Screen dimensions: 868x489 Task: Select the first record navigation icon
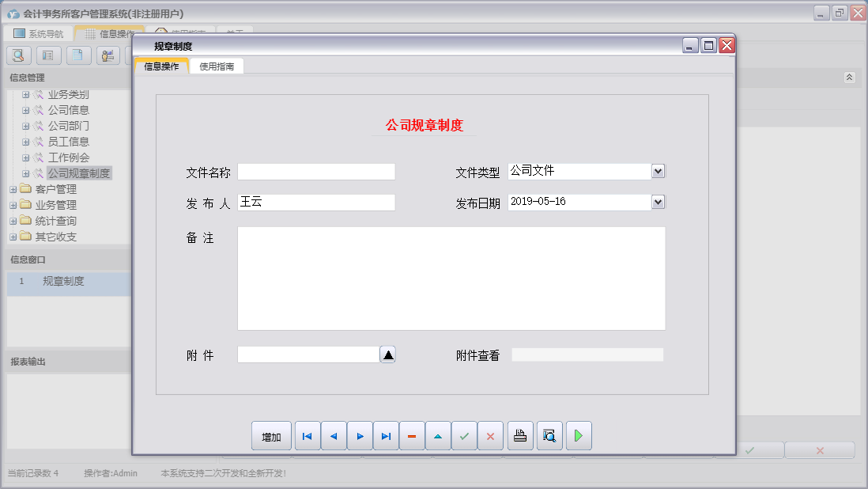pos(307,435)
